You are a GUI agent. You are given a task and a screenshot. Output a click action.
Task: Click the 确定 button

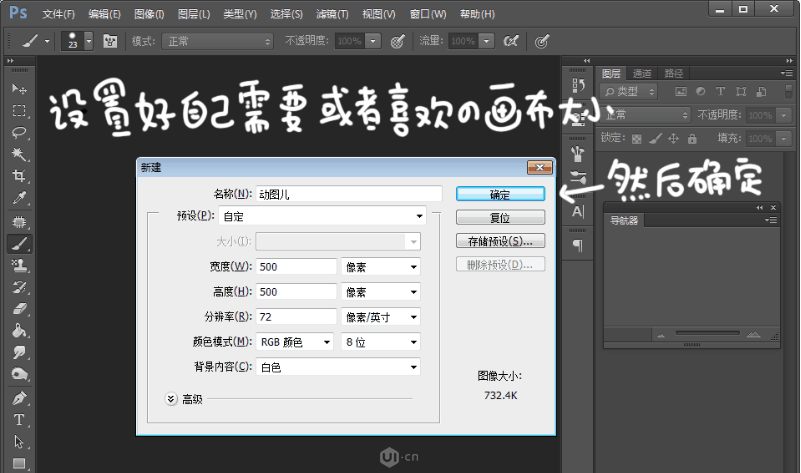tap(500, 194)
